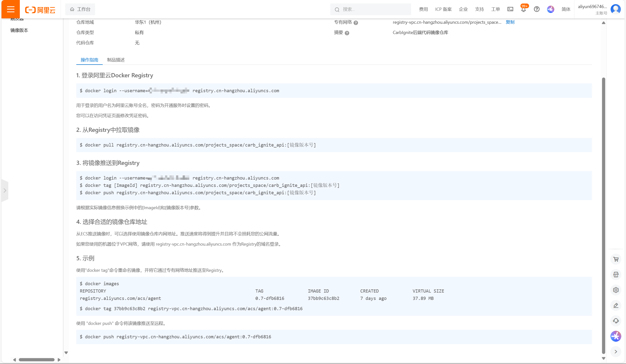The height and width of the screenshot is (364, 626).
Task: Switch to the 制品描述 tab
Action: point(116,60)
